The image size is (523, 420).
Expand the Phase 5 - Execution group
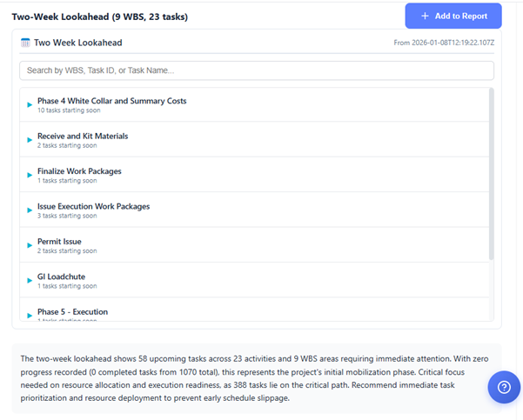[30, 313]
